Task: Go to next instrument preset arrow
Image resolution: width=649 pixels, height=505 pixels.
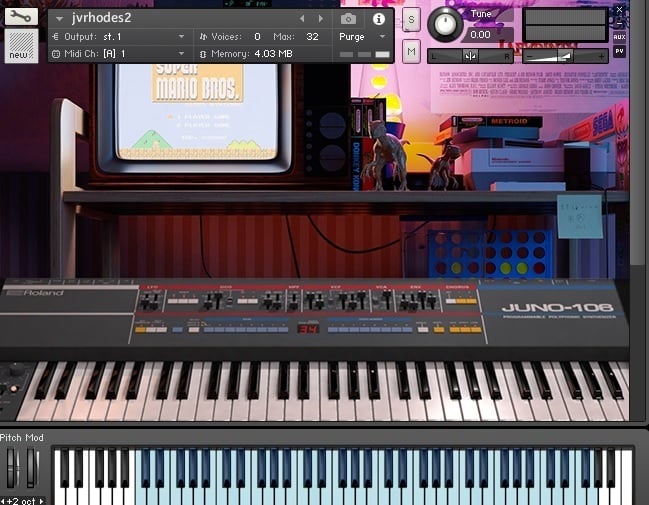Action: [321, 19]
